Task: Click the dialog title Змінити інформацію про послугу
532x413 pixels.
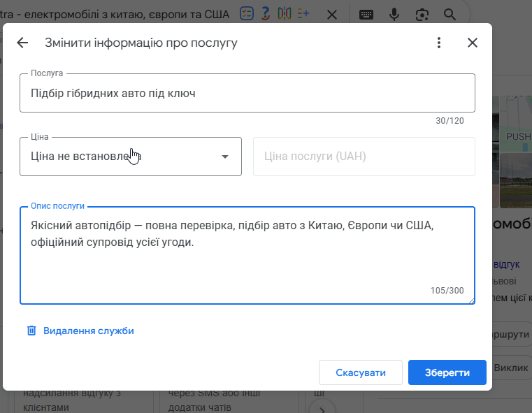Action: [x=141, y=43]
